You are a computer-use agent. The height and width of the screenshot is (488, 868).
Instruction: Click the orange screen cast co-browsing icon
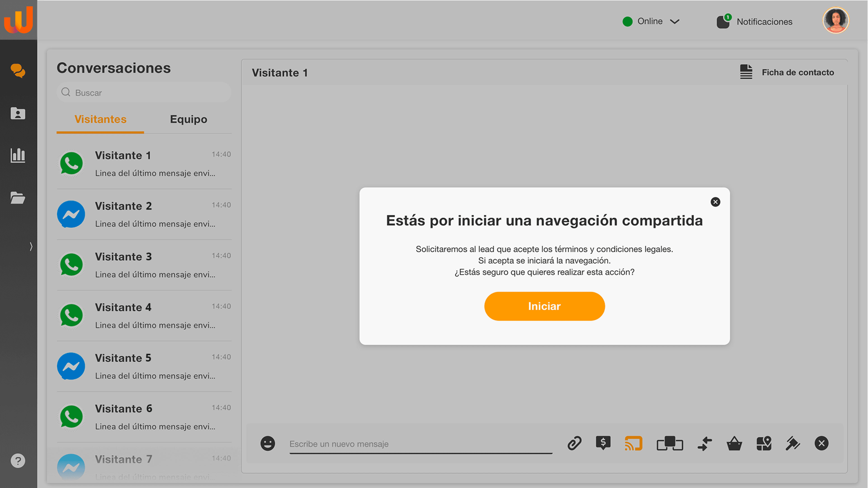(633, 443)
